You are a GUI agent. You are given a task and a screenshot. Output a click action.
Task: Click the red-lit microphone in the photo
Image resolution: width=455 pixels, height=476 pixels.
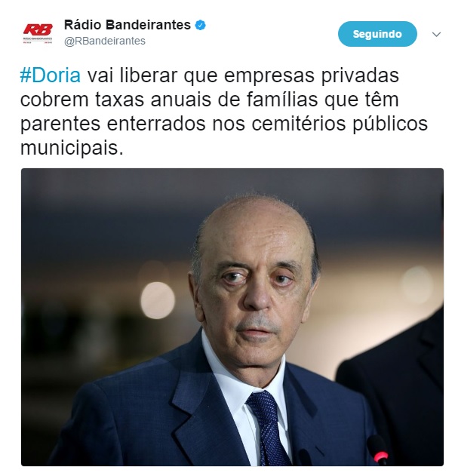(378, 450)
